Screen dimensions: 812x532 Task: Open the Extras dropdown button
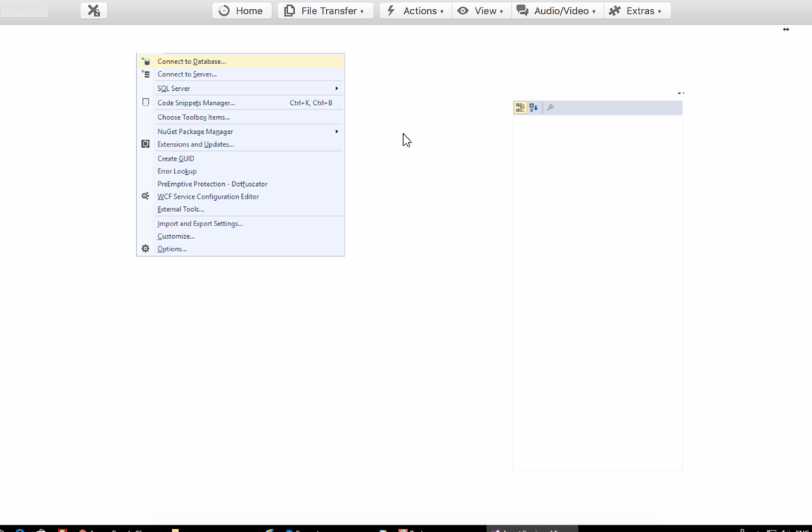[x=636, y=10]
